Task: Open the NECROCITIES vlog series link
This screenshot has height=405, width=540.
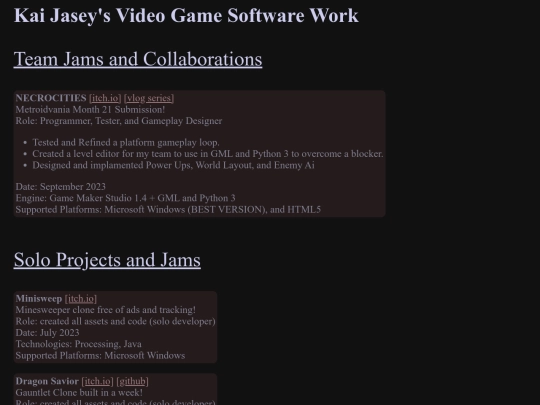Action: 149,98
